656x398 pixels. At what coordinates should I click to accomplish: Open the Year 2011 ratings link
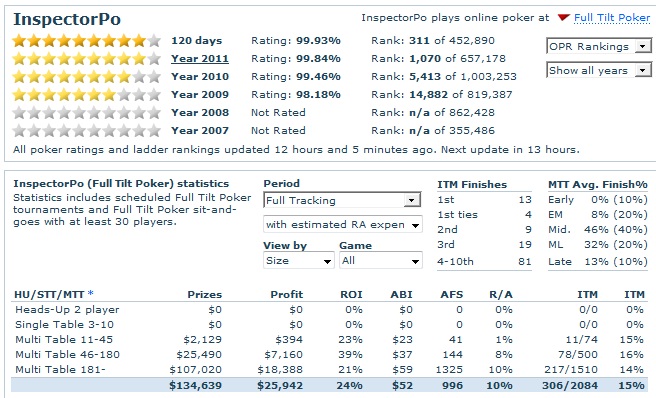click(200, 59)
